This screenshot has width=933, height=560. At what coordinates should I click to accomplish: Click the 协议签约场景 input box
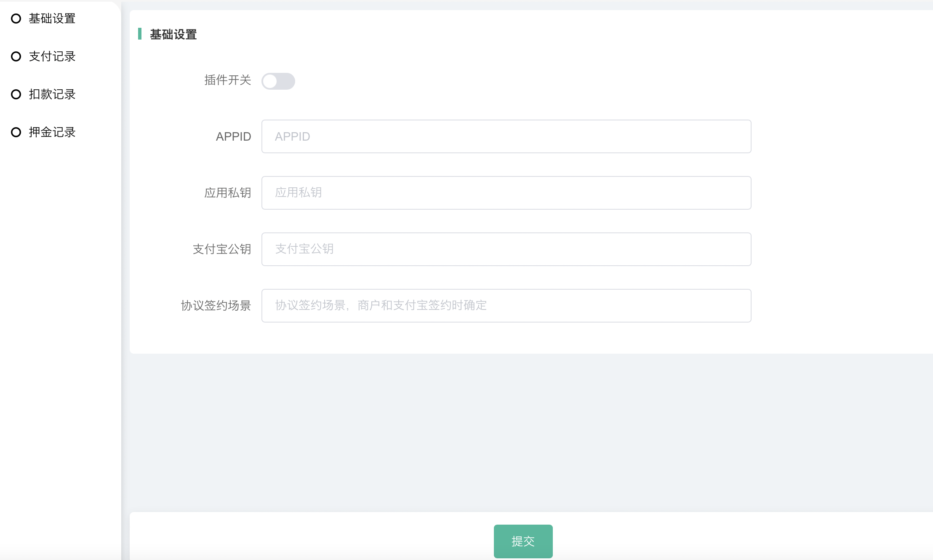pyautogui.click(x=506, y=306)
